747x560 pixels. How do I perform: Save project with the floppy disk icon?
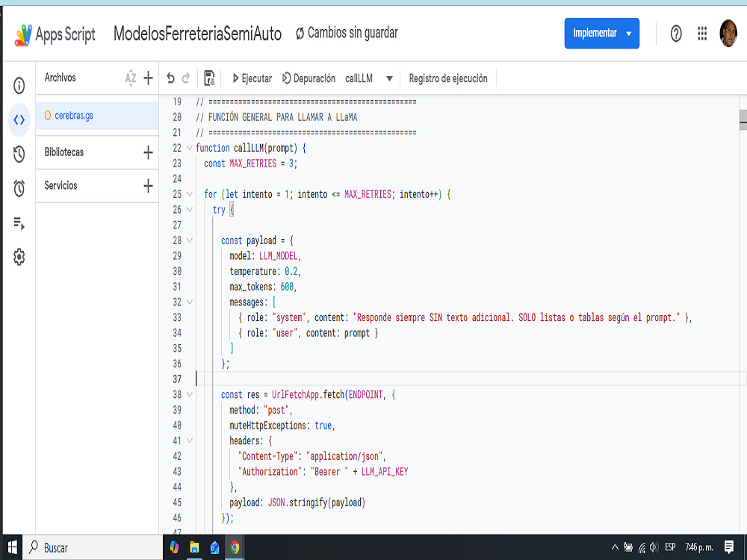[x=209, y=78]
